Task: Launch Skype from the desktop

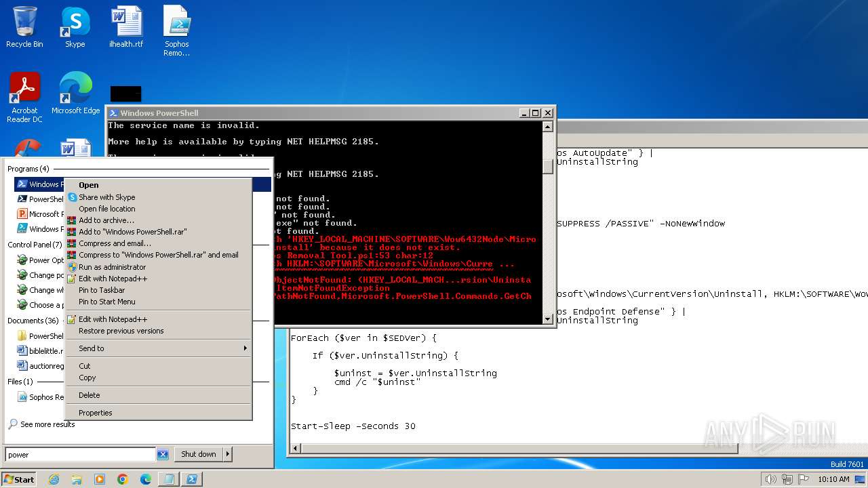Action: (x=75, y=28)
